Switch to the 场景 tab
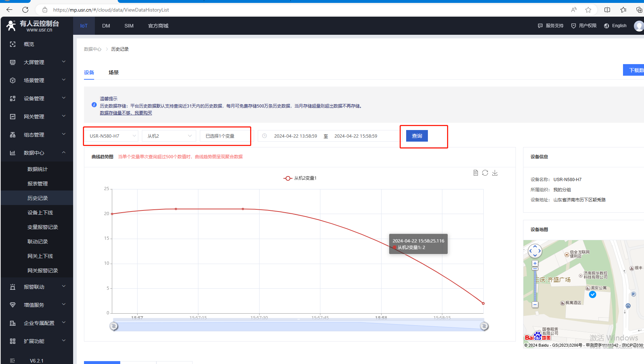This screenshot has height=364, width=644. (114, 72)
